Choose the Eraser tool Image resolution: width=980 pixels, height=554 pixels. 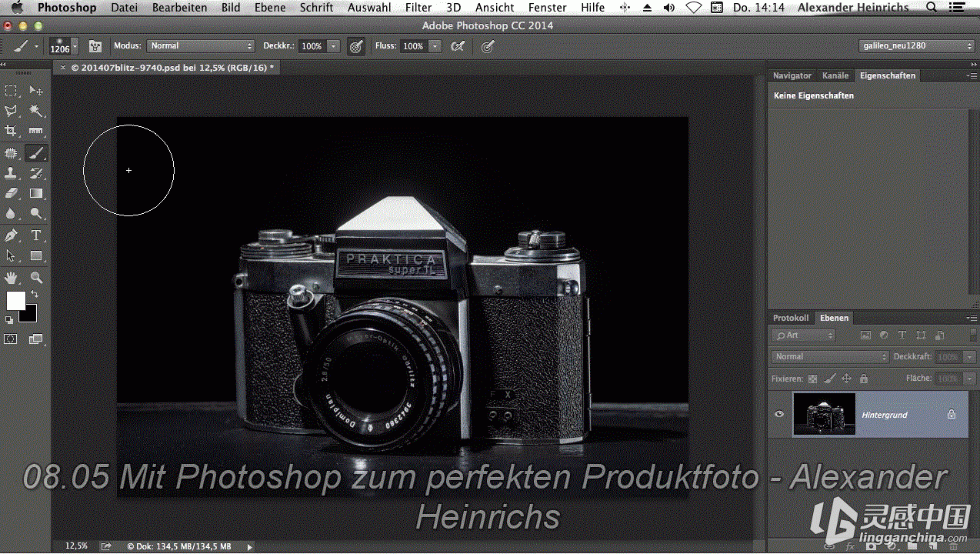12,193
